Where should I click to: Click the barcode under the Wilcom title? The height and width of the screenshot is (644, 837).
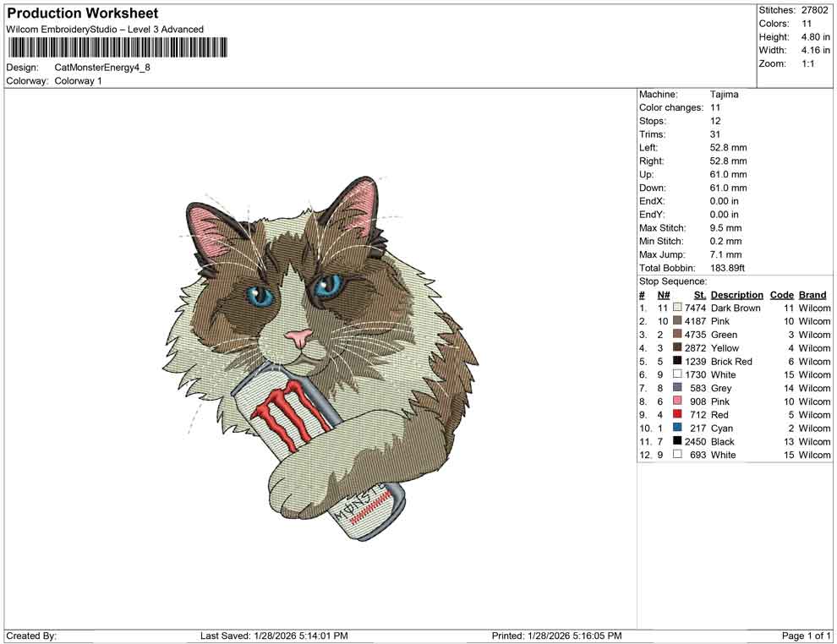pyautogui.click(x=118, y=47)
